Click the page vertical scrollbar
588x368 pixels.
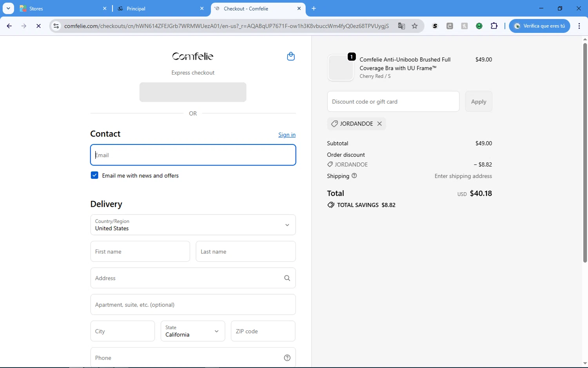585,153
